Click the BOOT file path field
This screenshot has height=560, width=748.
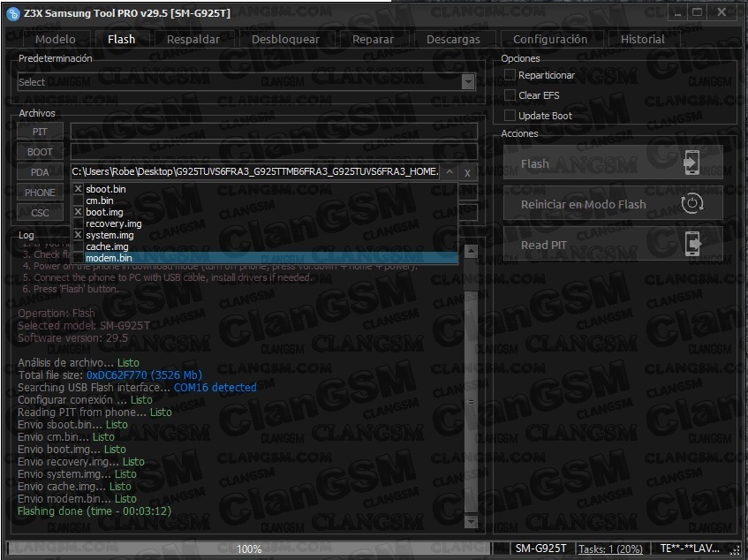point(274,152)
